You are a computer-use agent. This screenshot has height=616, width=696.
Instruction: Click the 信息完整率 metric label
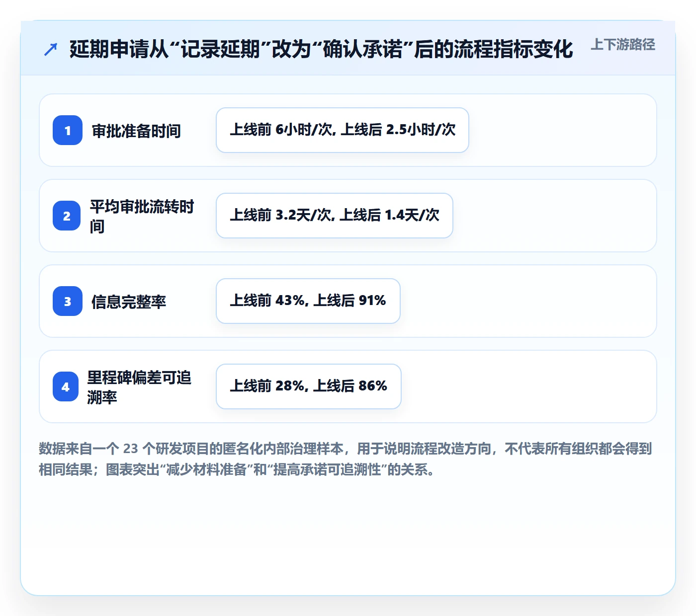pos(129,302)
